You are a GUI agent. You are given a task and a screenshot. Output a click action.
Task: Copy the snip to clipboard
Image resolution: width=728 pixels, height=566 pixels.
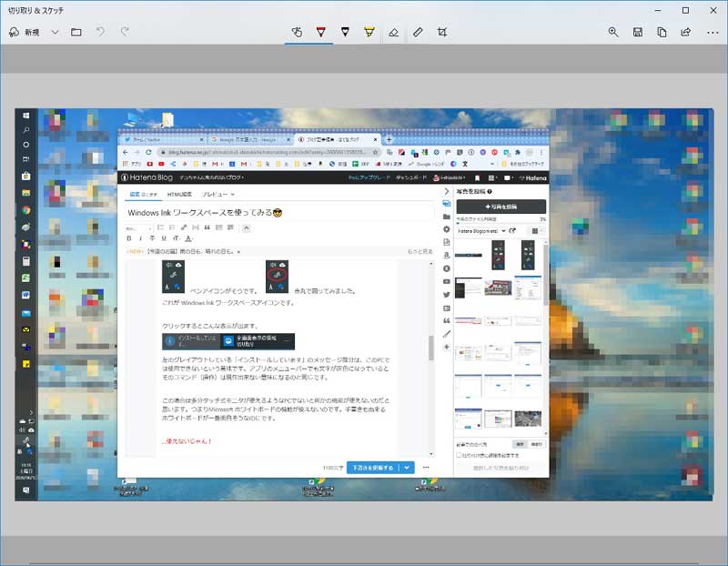coord(662,32)
